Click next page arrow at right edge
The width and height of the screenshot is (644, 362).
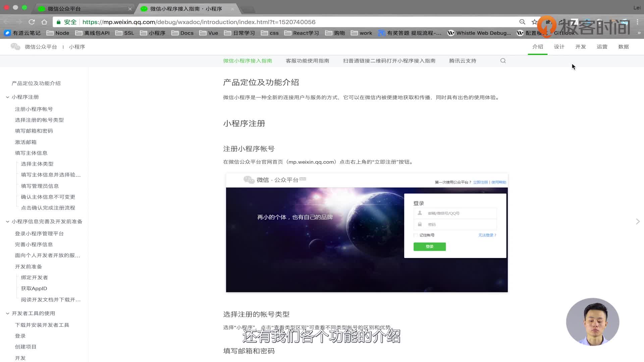(x=638, y=222)
